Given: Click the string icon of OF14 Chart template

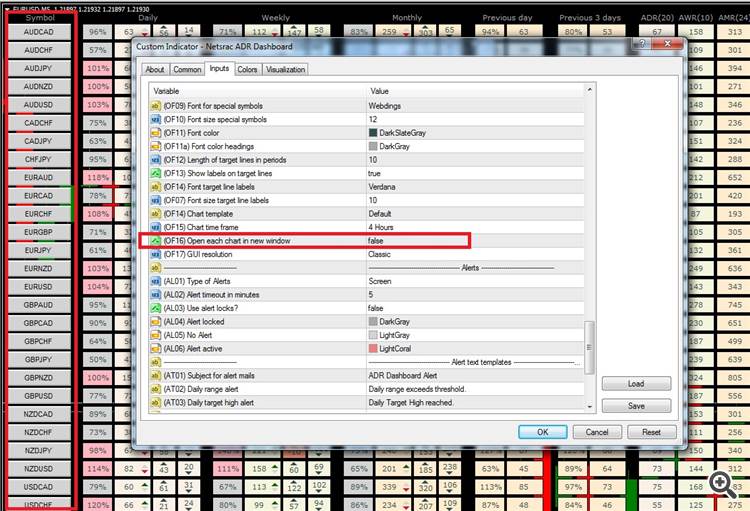Looking at the screenshot, I should pos(155,213).
